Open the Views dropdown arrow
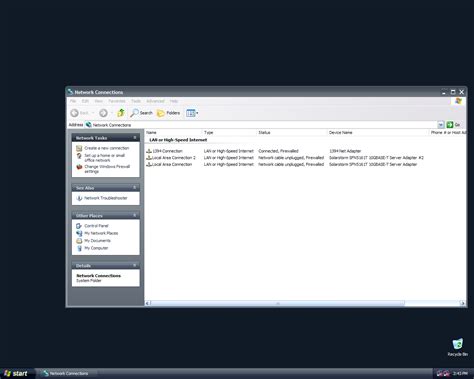474x379 pixels. point(197,113)
